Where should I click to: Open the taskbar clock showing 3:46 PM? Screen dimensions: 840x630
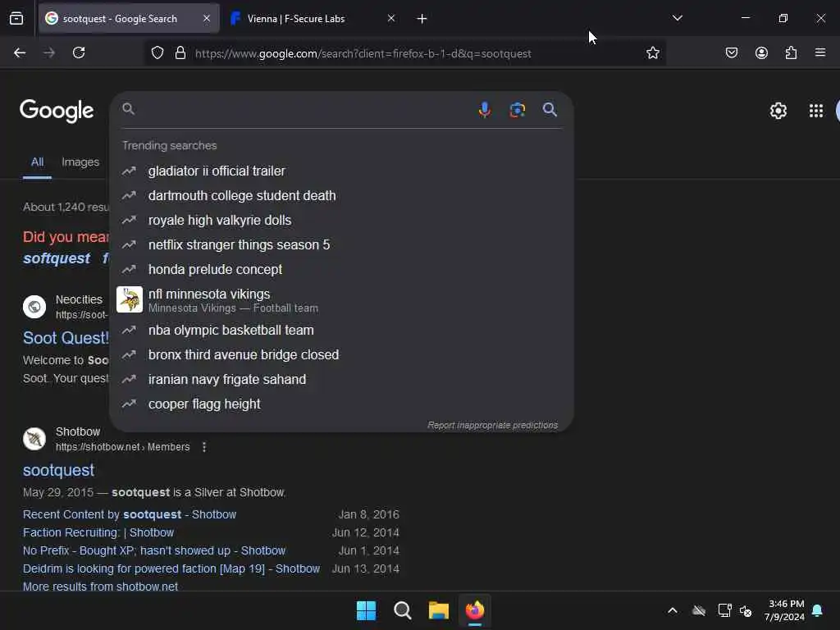(x=785, y=610)
